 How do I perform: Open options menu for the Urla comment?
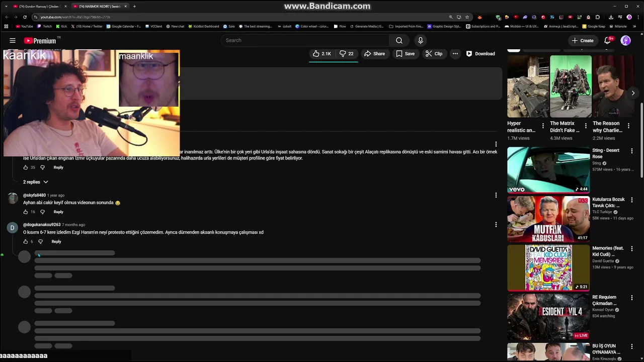(496, 144)
